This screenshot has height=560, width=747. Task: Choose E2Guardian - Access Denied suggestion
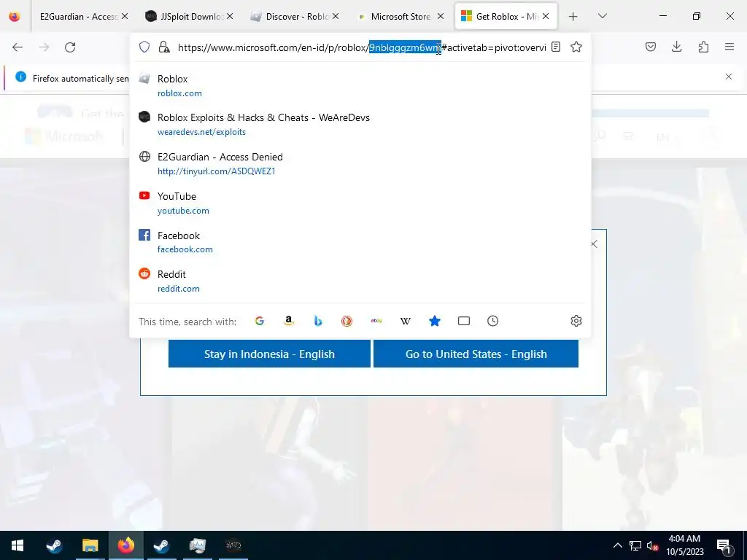[360, 163]
